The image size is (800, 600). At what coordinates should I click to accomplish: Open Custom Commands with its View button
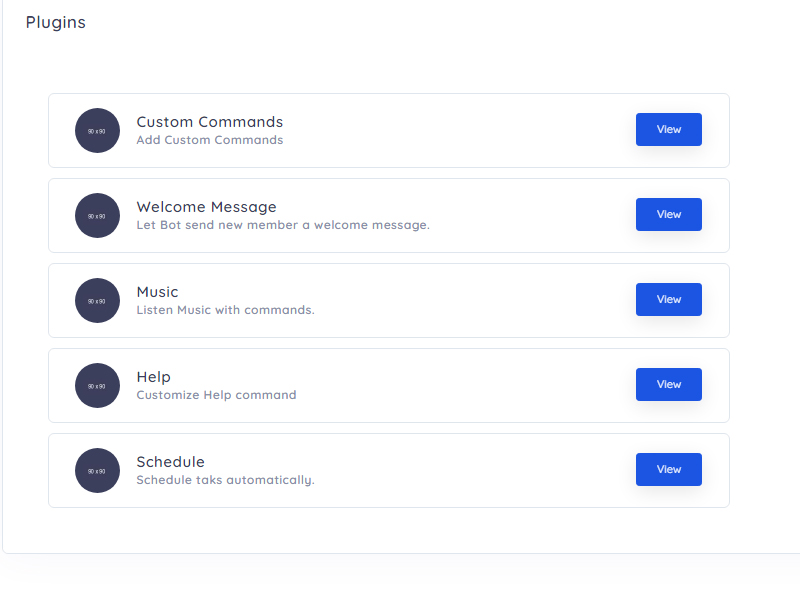click(668, 129)
